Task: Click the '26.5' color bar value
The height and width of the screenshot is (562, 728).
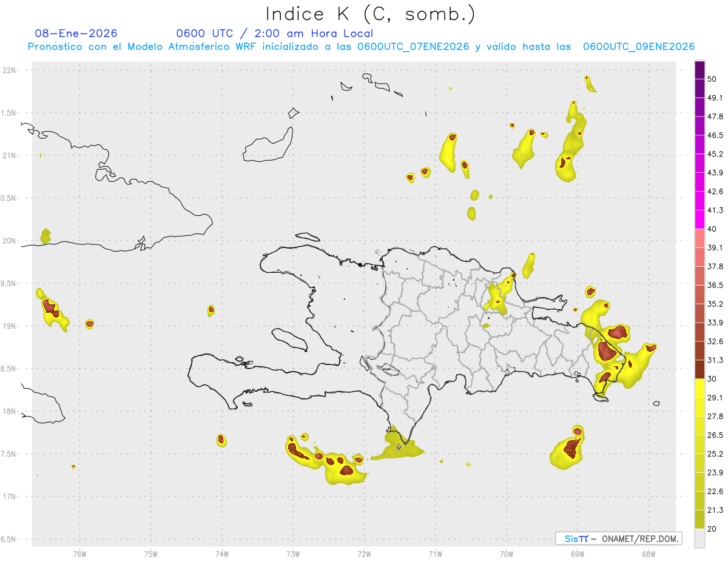Action: click(715, 435)
